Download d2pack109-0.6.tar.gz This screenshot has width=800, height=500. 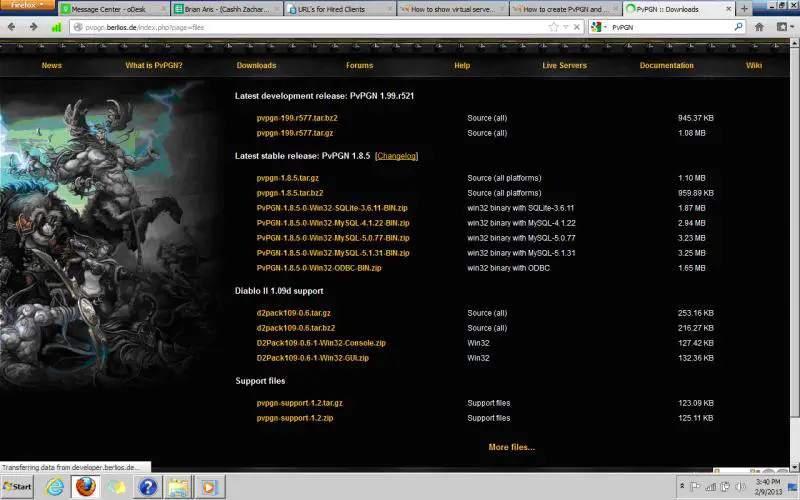pyautogui.click(x=293, y=313)
